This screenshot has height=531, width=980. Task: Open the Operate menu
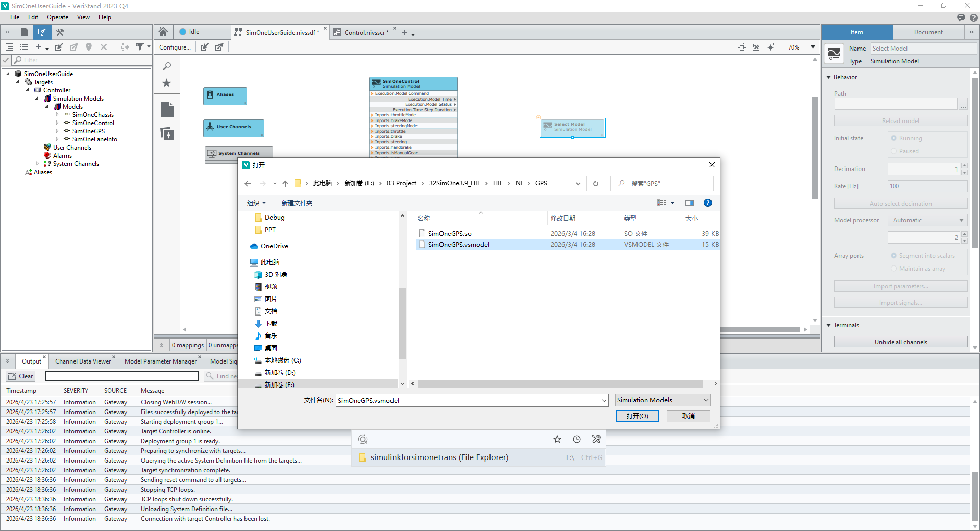[x=58, y=17]
